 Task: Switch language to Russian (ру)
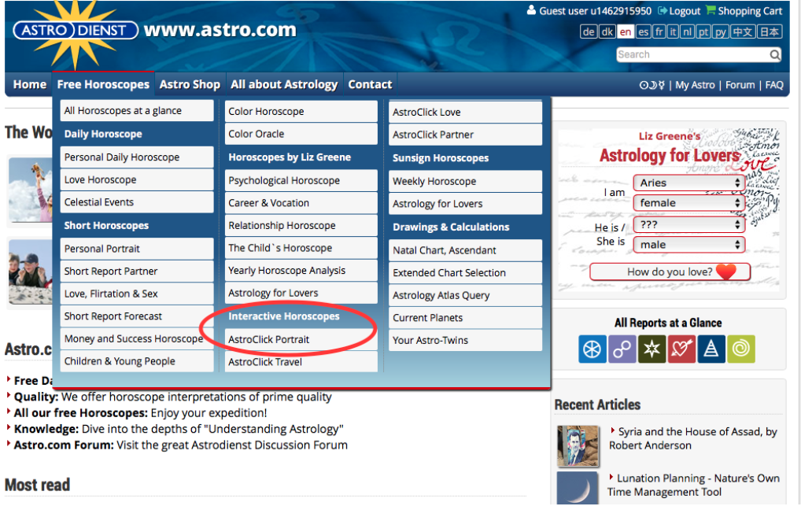point(720,31)
